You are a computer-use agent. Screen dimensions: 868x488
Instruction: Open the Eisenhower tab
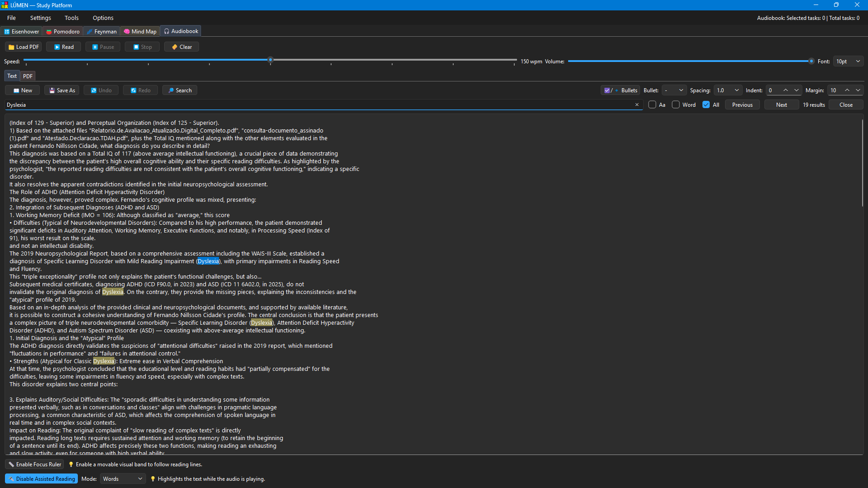click(x=22, y=31)
